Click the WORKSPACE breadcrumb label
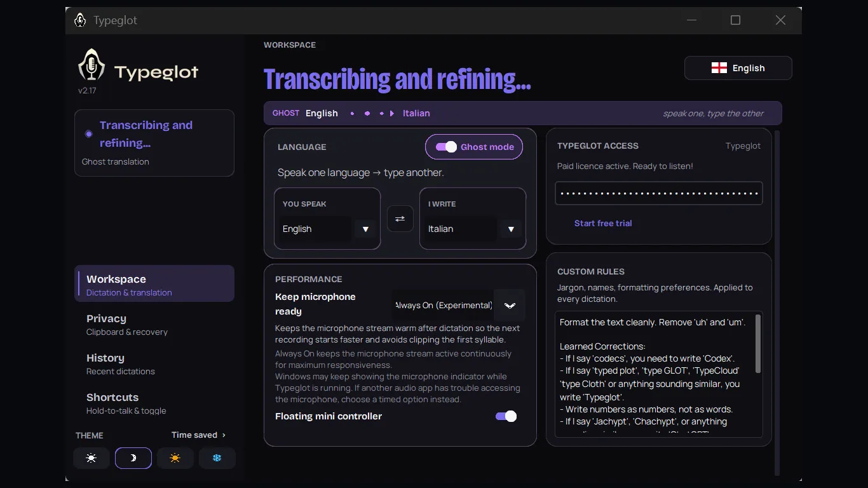 [290, 45]
